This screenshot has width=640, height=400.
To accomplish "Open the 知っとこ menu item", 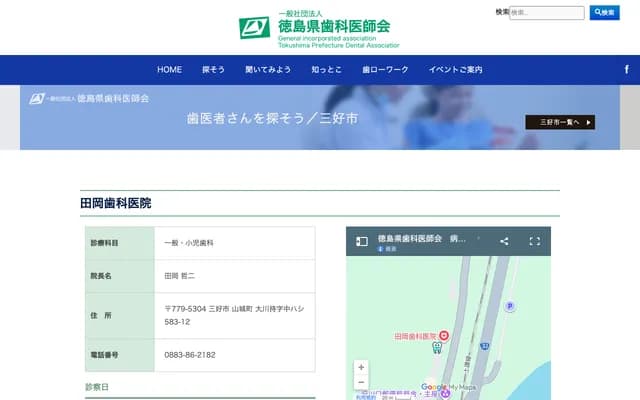I will click(x=326, y=70).
